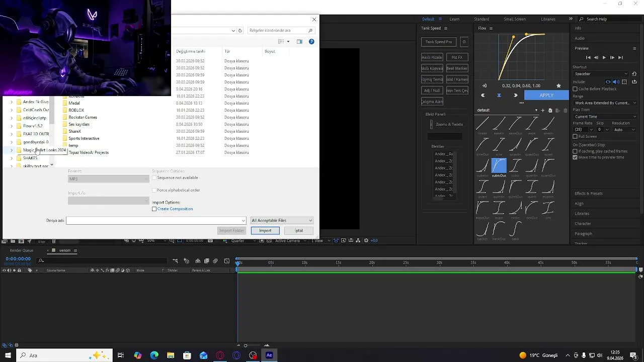Viewport: 644px width, 362px height.
Task: Select the linear easing preset
Action: tap(482, 124)
